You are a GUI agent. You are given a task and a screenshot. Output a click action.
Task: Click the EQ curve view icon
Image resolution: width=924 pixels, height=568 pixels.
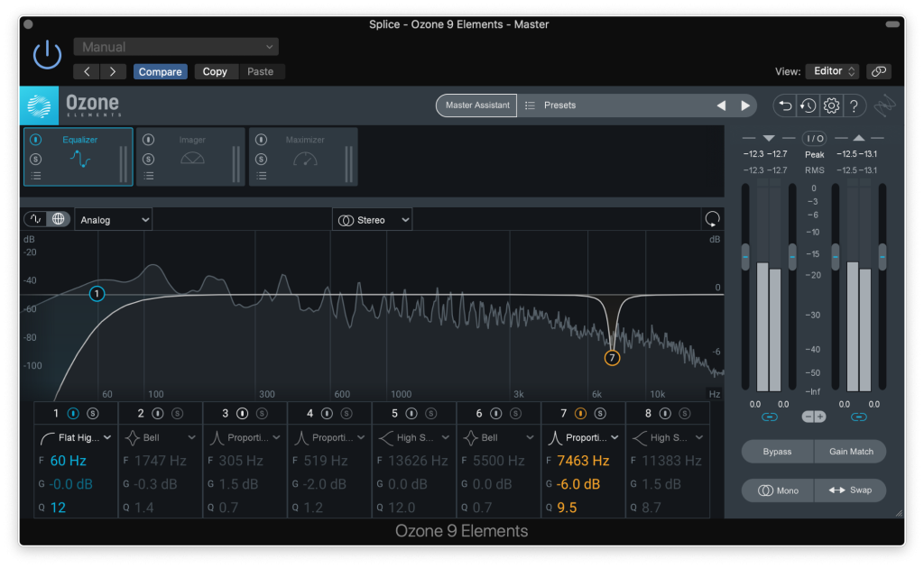coord(36,219)
